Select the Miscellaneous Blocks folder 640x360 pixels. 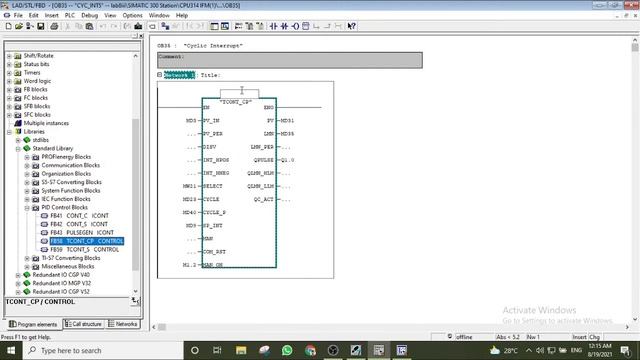(x=68, y=267)
